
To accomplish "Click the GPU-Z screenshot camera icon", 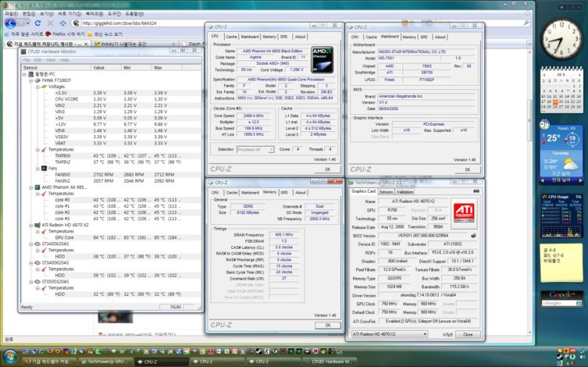I will [476, 191].
